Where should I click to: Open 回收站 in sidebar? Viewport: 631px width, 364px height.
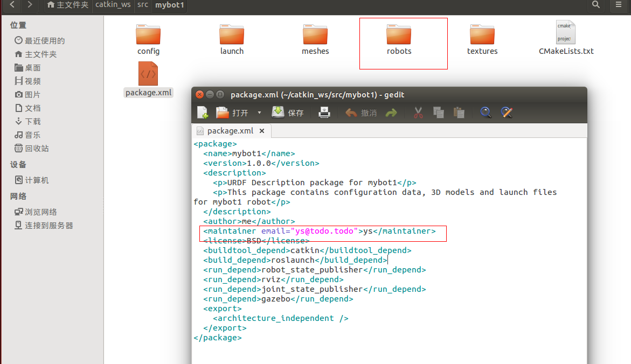(x=31, y=149)
